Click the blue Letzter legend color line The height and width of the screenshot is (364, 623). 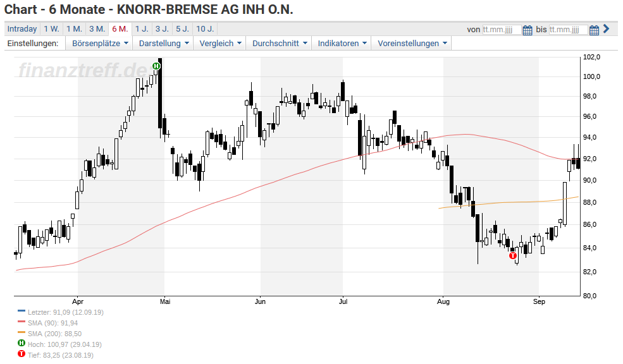click(22, 311)
